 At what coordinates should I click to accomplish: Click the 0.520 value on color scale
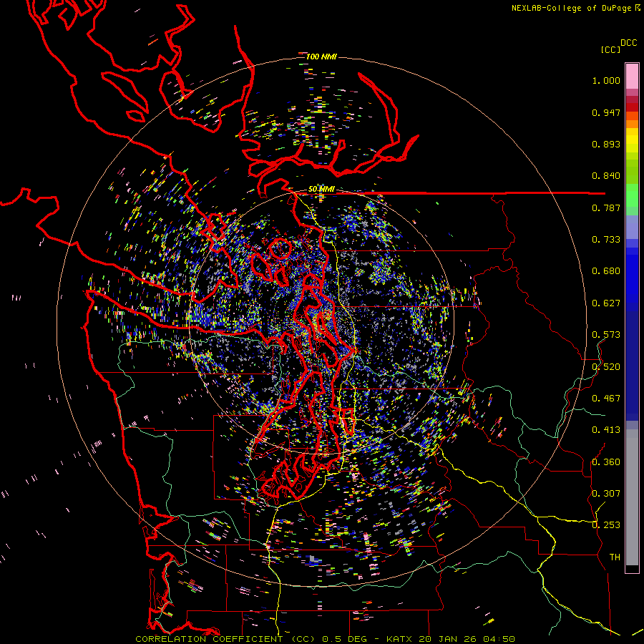606,366
